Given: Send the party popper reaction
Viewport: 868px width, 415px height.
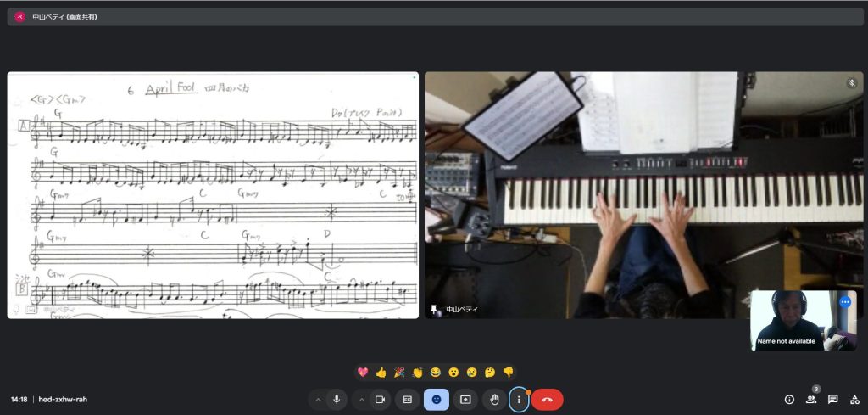Looking at the screenshot, I should point(399,373).
